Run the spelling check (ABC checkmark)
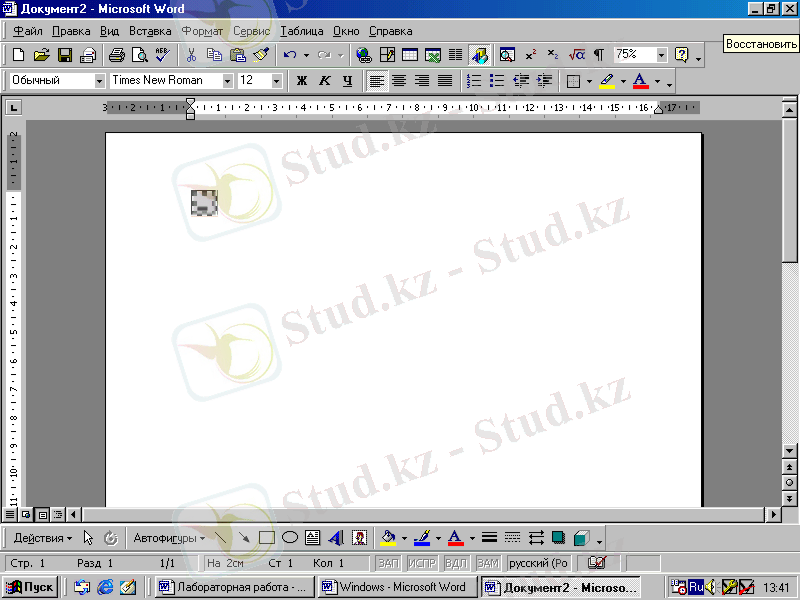The width and height of the screenshot is (800, 600). coord(162,55)
